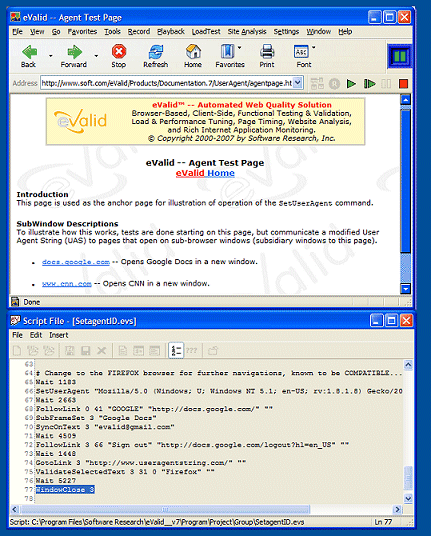The image size is (431, 536).
Task: Click the red square stop playback button
Action: 403,83
